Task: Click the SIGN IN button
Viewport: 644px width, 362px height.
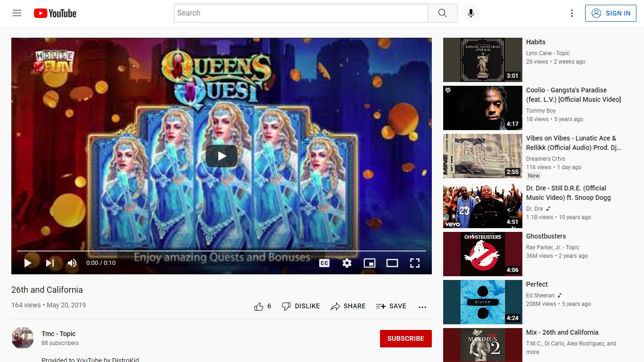Action: [x=610, y=13]
